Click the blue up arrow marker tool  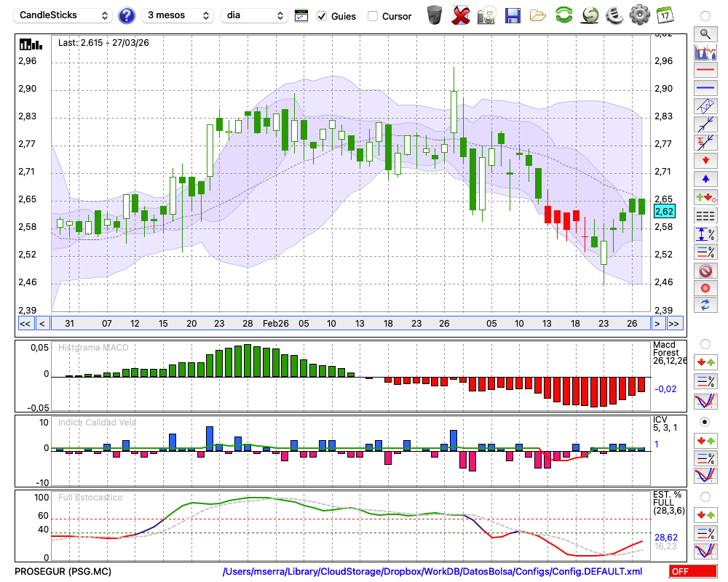tap(705, 178)
